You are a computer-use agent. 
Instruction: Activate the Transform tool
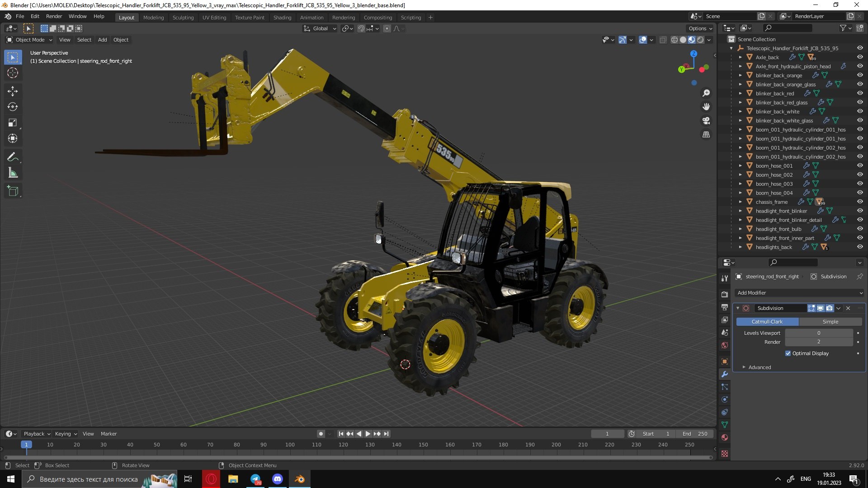13,138
